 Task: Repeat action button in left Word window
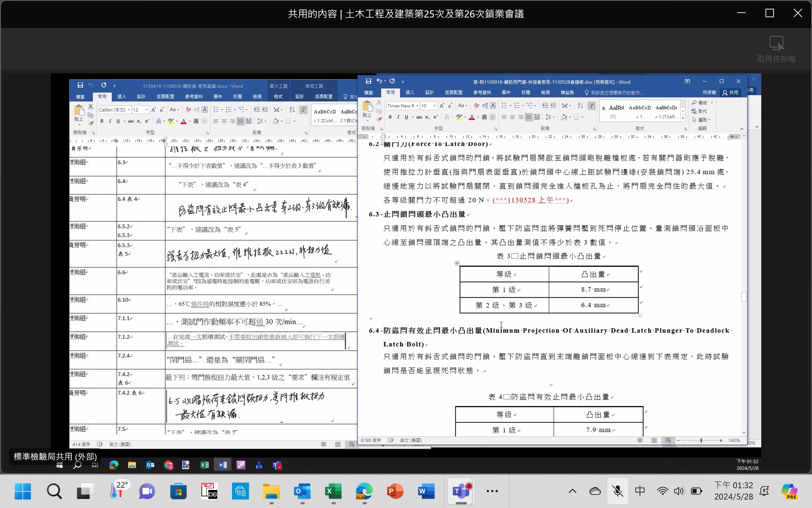click(x=104, y=85)
